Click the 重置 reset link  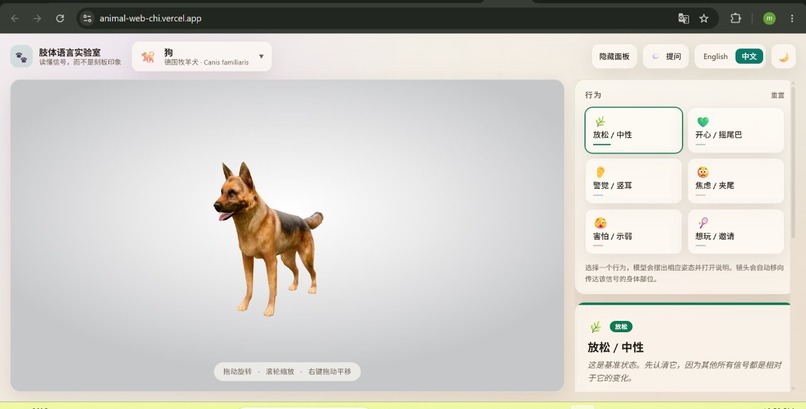(777, 96)
